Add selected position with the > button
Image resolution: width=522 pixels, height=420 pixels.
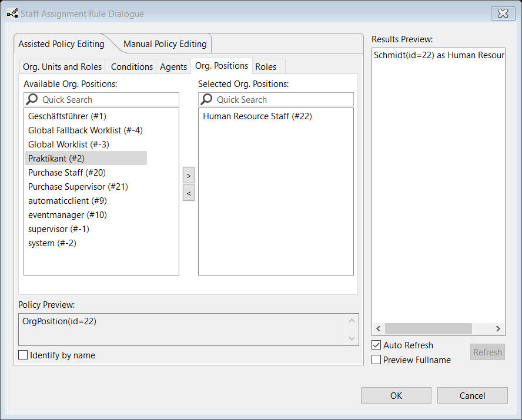[x=189, y=175]
